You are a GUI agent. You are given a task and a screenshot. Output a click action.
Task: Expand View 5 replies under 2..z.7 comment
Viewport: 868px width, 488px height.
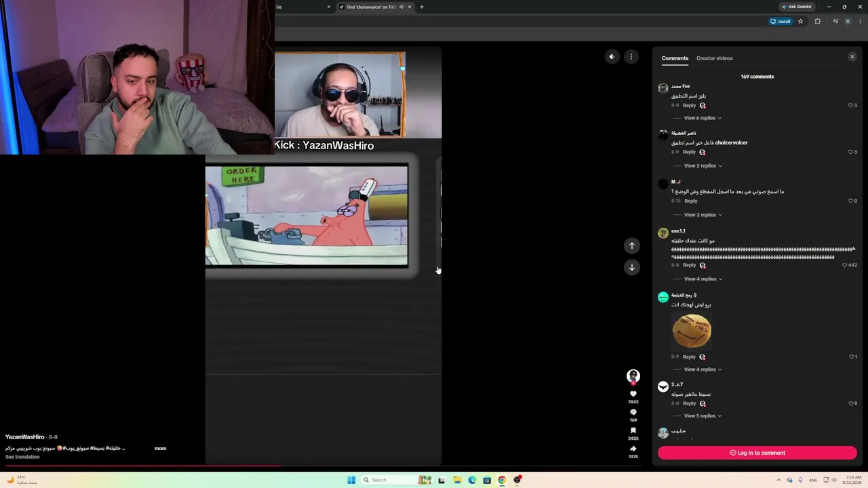[702, 415]
